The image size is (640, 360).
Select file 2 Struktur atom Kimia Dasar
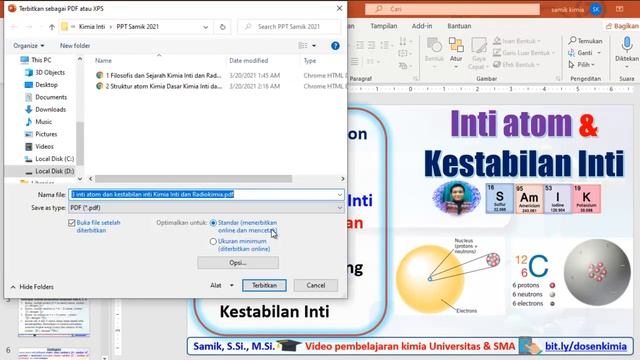[x=159, y=86]
